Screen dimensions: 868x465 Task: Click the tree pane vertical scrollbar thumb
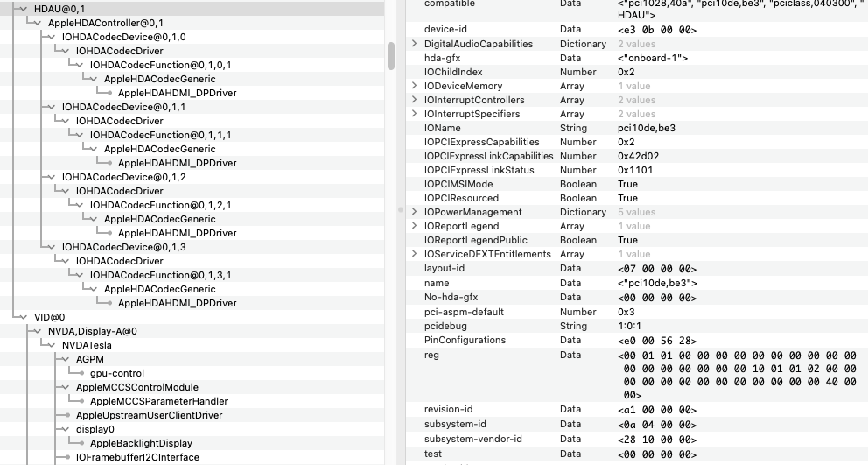[391, 56]
